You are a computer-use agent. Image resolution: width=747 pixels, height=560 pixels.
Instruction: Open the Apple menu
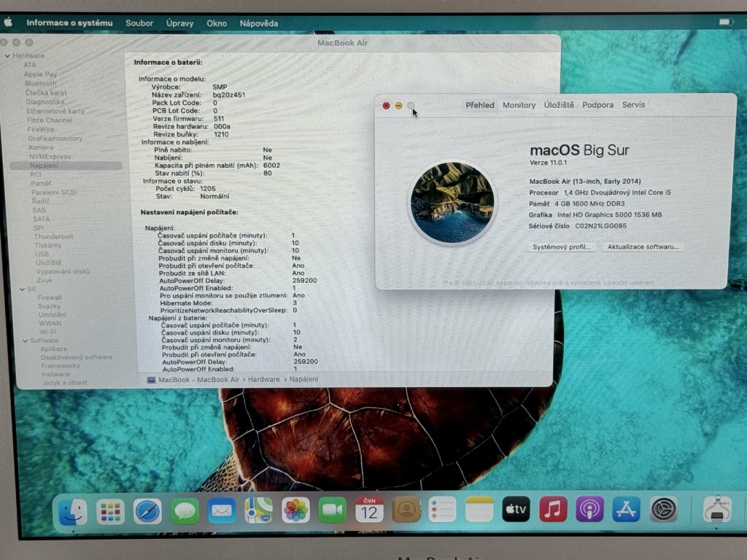tap(8, 22)
